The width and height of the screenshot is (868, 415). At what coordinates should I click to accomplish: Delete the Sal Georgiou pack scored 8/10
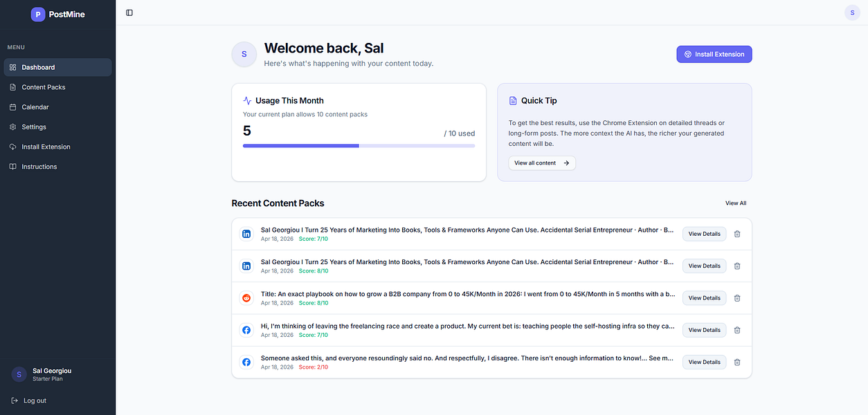click(737, 266)
